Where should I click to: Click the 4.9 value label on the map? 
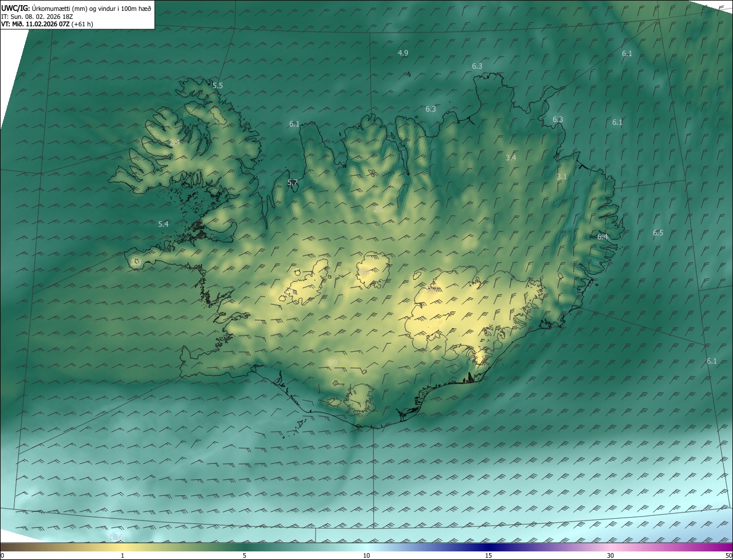(x=403, y=53)
